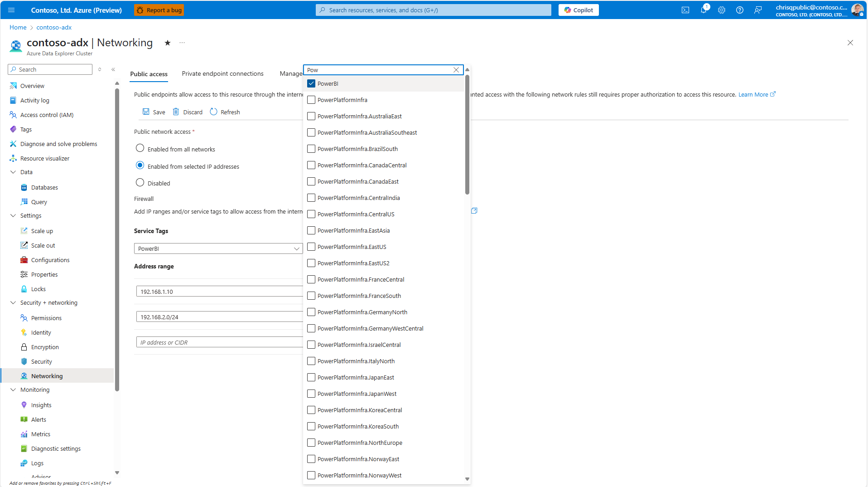Click the Learn More link
The image size is (868, 487).
click(x=753, y=94)
